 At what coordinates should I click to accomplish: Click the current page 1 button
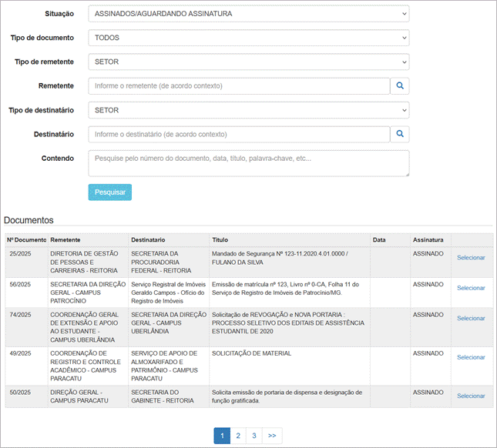222,436
